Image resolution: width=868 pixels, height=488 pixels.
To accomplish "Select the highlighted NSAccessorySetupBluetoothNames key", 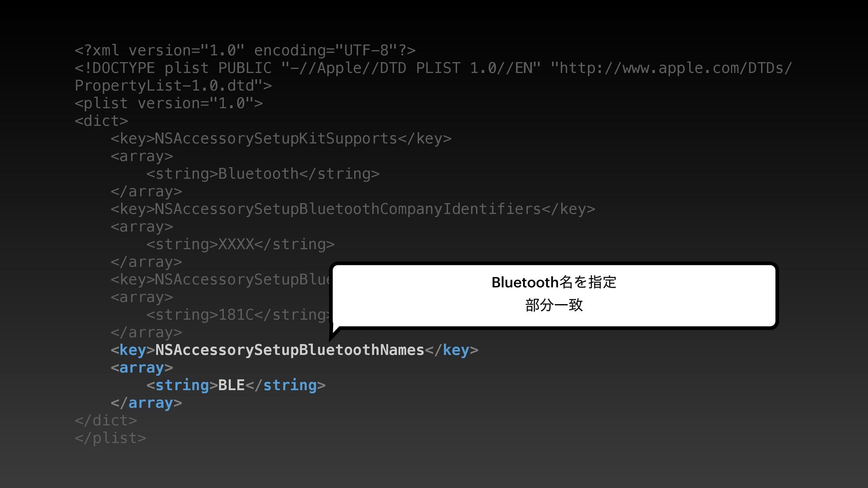I will click(294, 350).
